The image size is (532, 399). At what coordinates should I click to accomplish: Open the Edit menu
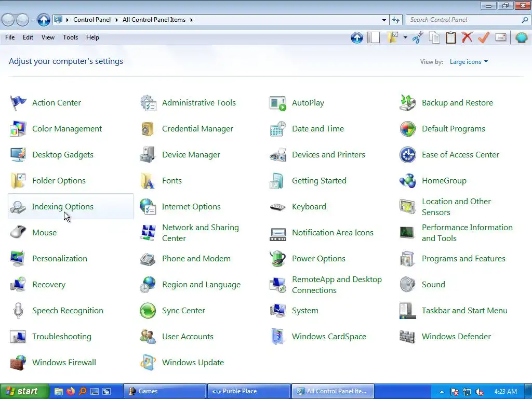pyautogui.click(x=28, y=37)
